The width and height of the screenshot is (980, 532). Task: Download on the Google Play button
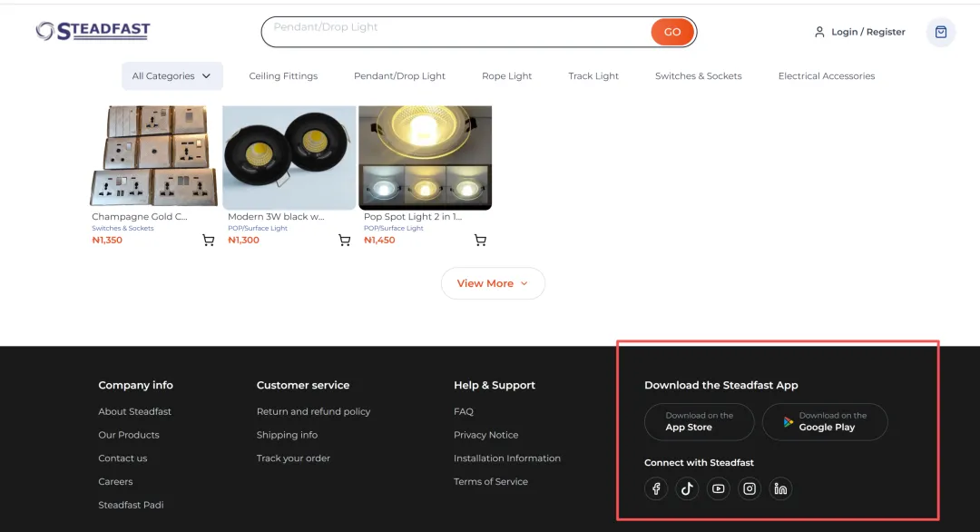tap(825, 422)
